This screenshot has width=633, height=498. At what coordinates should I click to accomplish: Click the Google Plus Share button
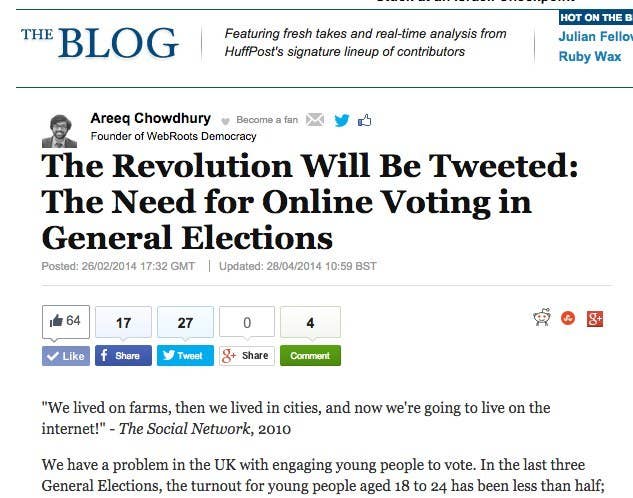tap(247, 356)
